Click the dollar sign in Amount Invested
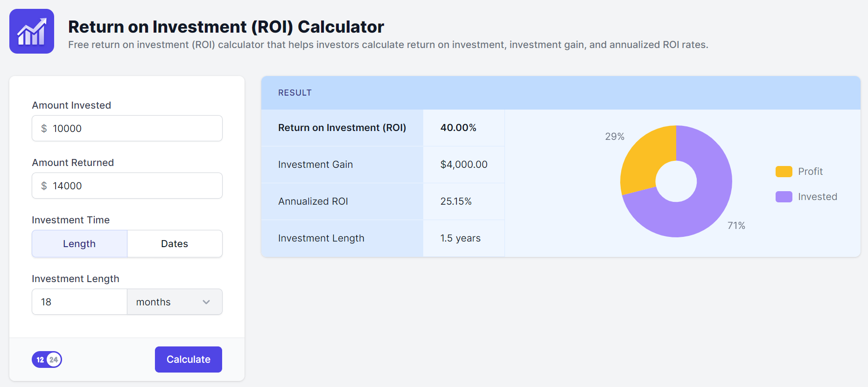 (x=44, y=128)
